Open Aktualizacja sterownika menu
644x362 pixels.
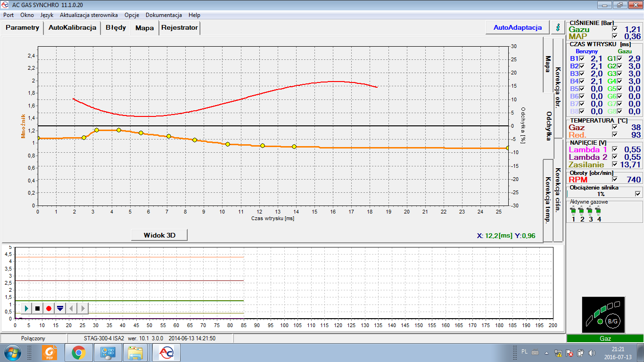click(x=89, y=15)
